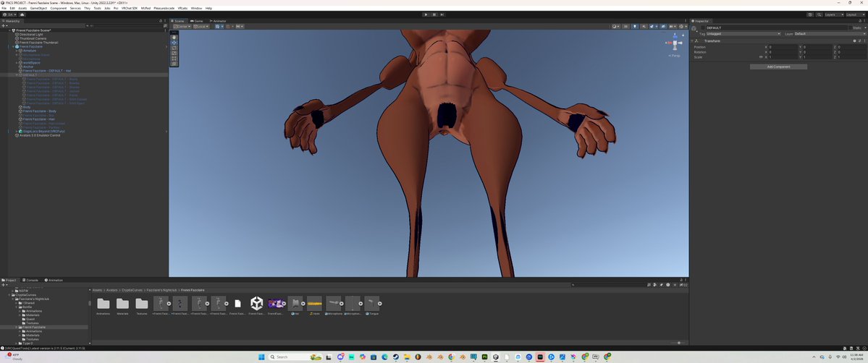The image size is (868, 363).
Task: Select the Unity scene asset icon
Action: coord(257,304)
